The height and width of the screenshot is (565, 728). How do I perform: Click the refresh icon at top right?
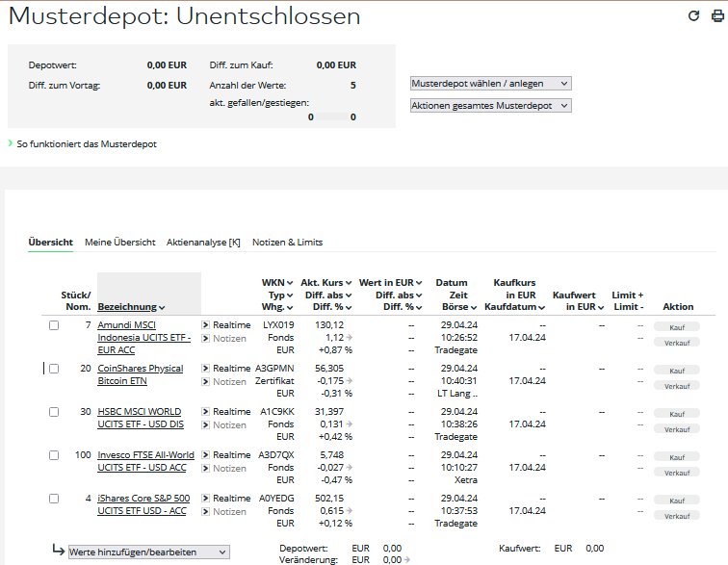click(x=693, y=15)
